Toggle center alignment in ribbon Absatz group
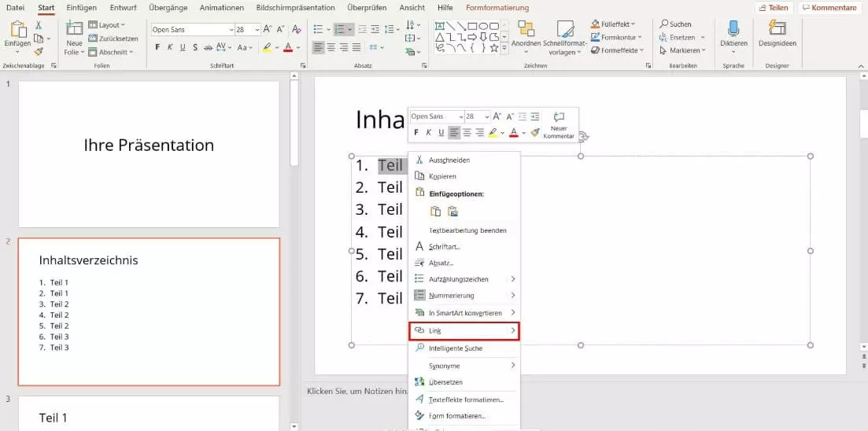 click(x=331, y=47)
